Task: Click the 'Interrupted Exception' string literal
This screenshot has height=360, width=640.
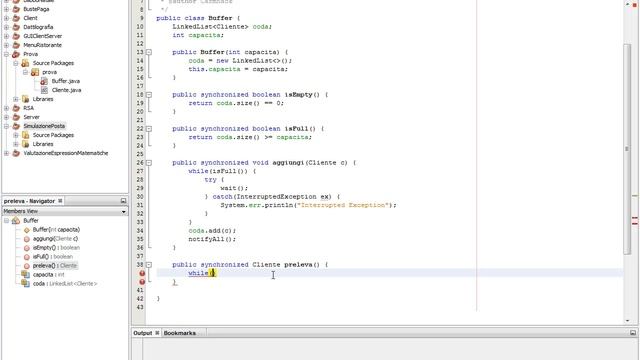Action: pyautogui.click(x=343, y=205)
